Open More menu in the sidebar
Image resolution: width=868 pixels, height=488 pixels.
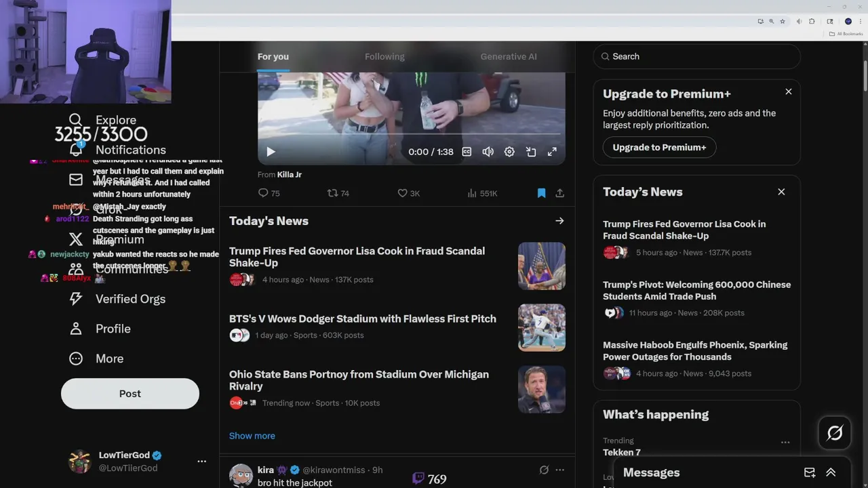tap(96, 359)
